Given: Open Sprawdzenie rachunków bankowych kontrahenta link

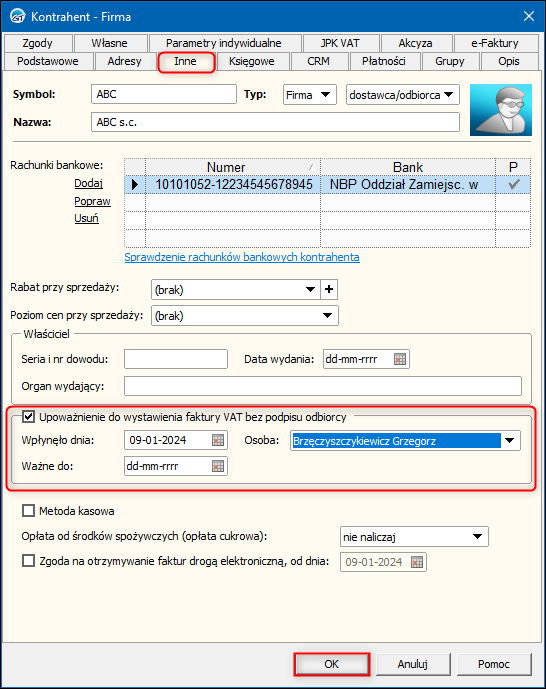Looking at the screenshot, I should [242, 257].
